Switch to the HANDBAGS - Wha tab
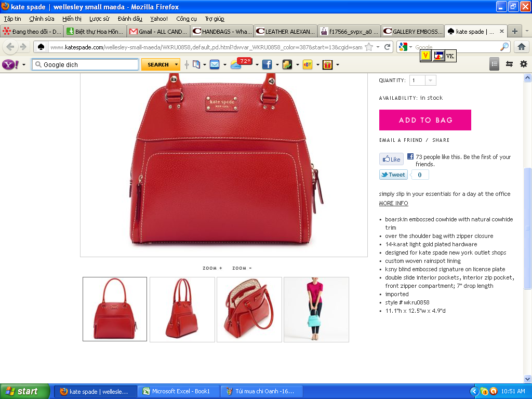 [222, 32]
